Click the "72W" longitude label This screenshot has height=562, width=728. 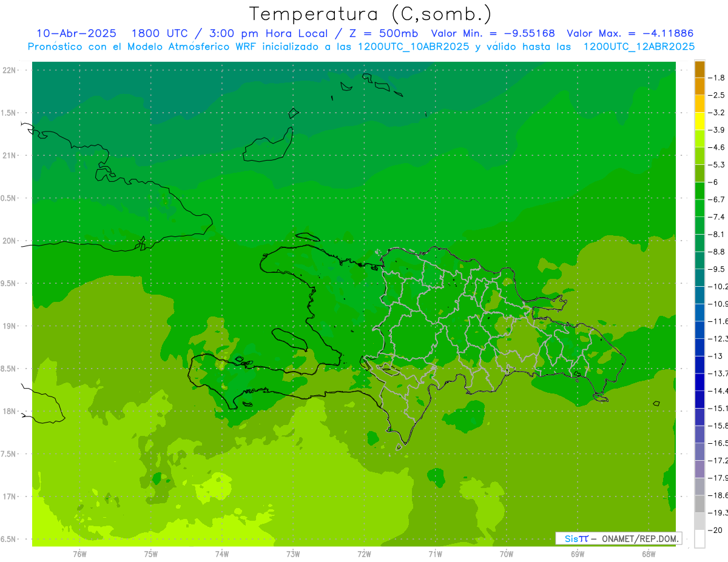coord(364,554)
